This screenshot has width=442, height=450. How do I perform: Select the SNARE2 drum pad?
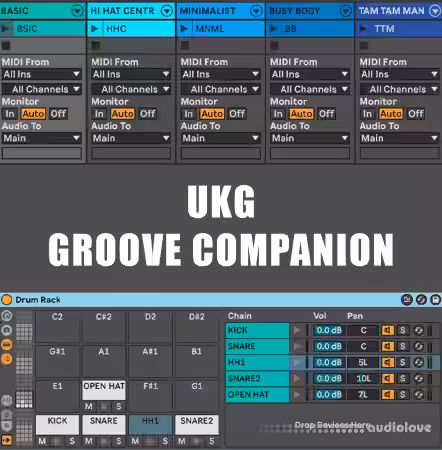tap(197, 424)
